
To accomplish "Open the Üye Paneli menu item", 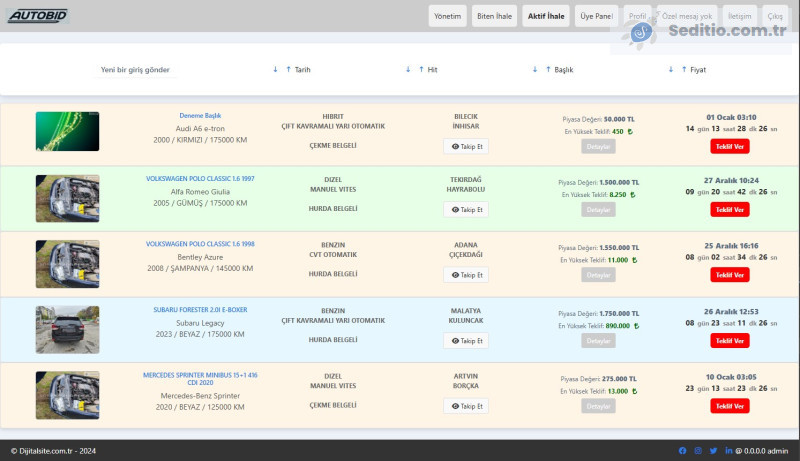I will 596,16.
